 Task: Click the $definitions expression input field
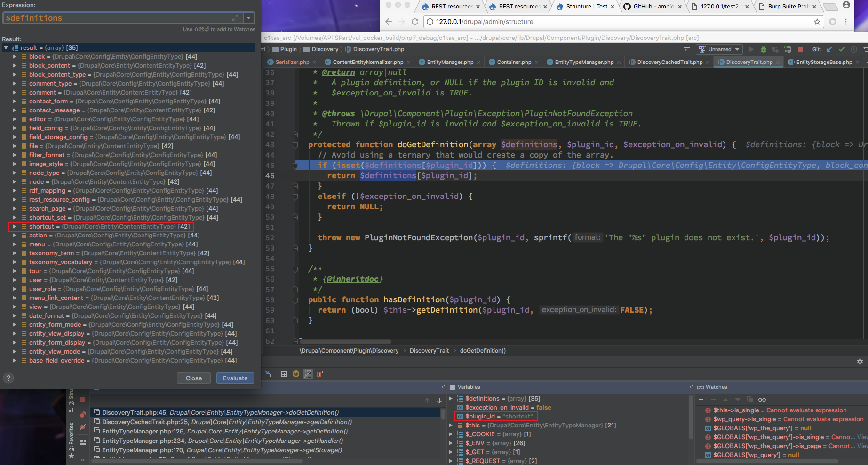click(x=118, y=18)
